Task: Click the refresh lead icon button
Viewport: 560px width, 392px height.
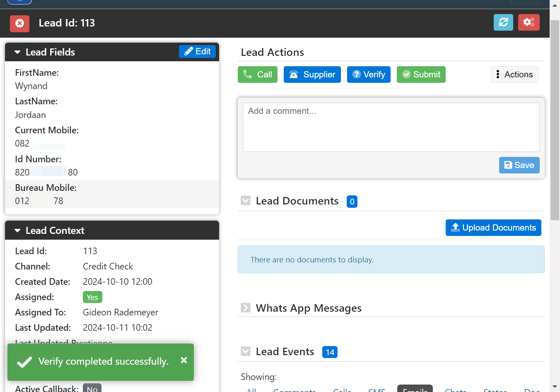Action: point(503,22)
